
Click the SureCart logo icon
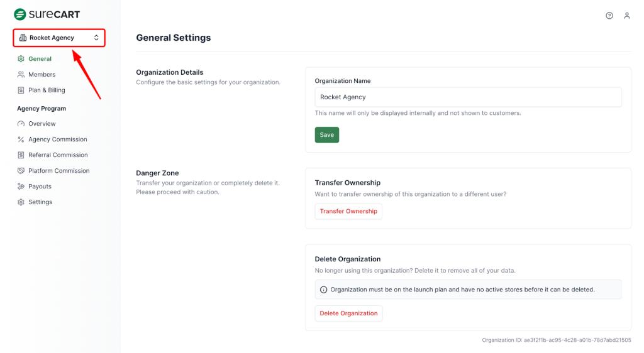(20, 14)
